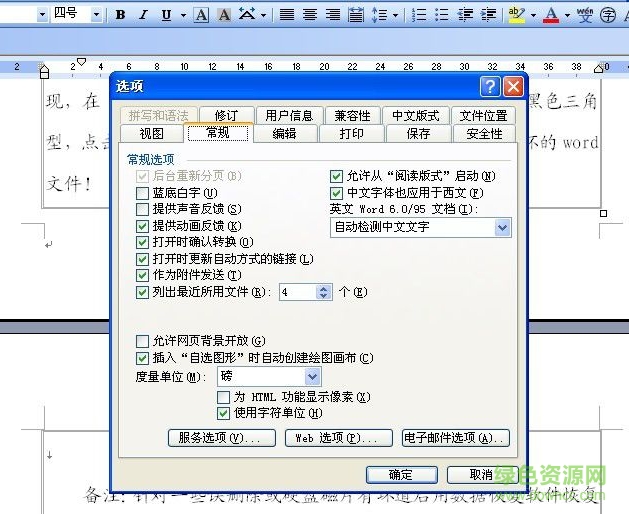Viewport: 629px width, 514px height.
Task: Enable the 蓝底白字 checkbox
Action: [142, 193]
